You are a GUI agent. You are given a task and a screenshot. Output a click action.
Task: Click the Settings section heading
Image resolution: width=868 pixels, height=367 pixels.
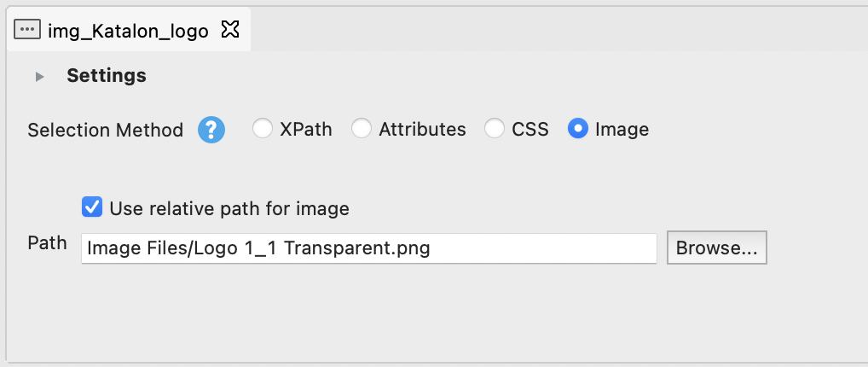[x=107, y=76]
